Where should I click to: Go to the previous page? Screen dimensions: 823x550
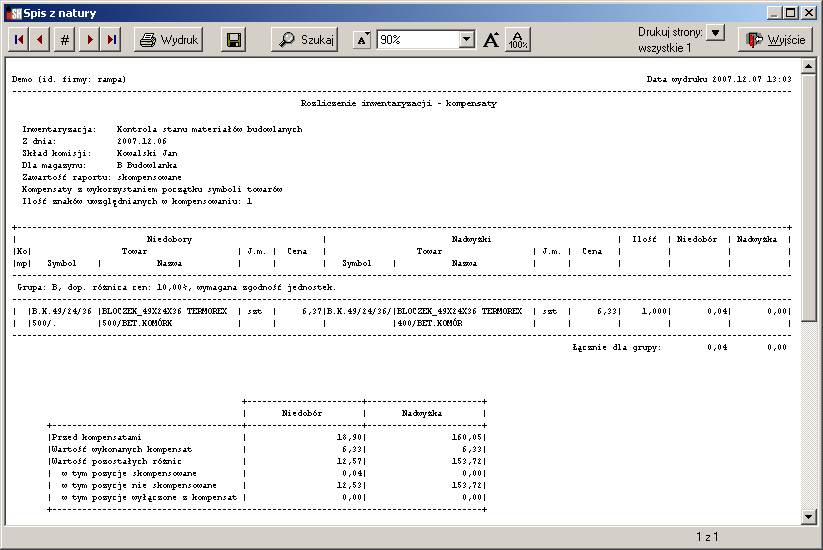(x=40, y=39)
